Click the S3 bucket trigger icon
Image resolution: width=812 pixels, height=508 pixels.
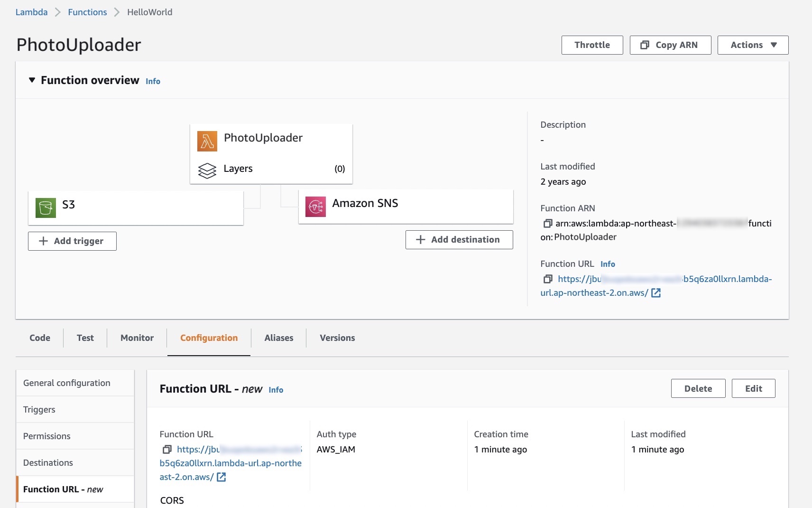[46, 207]
